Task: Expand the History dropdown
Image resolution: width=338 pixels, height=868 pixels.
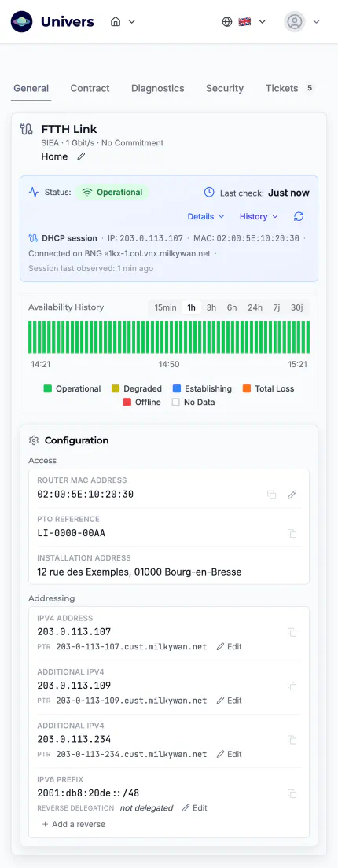Action: coord(259,216)
